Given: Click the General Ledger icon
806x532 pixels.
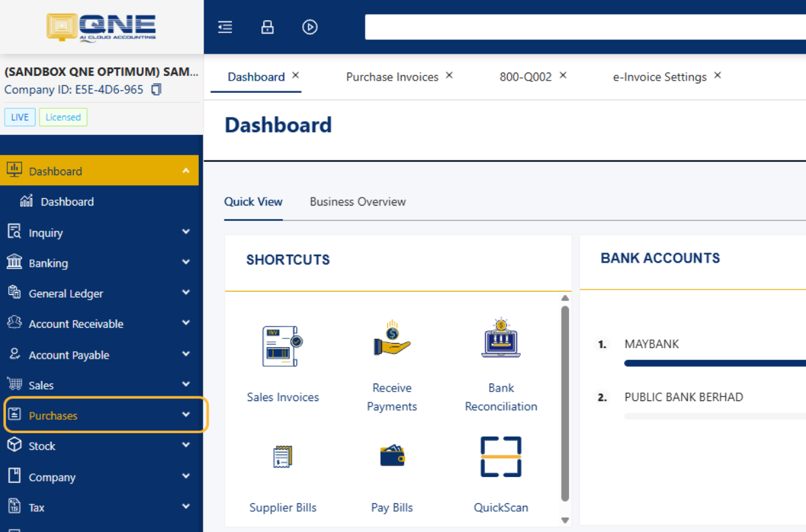Looking at the screenshot, I should [x=14, y=292].
